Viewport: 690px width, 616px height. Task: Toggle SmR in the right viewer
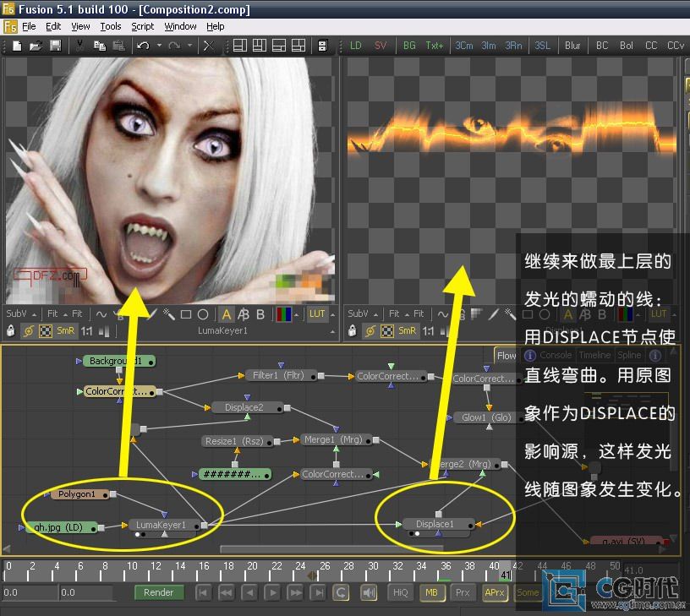coord(407,330)
